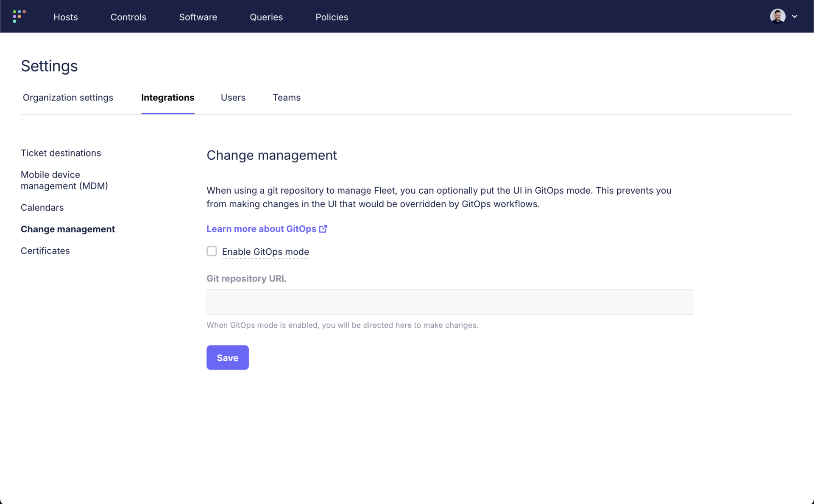This screenshot has width=814, height=504.
Task: Click the Fleet logo icon
Action: pyautogui.click(x=19, y=17)
